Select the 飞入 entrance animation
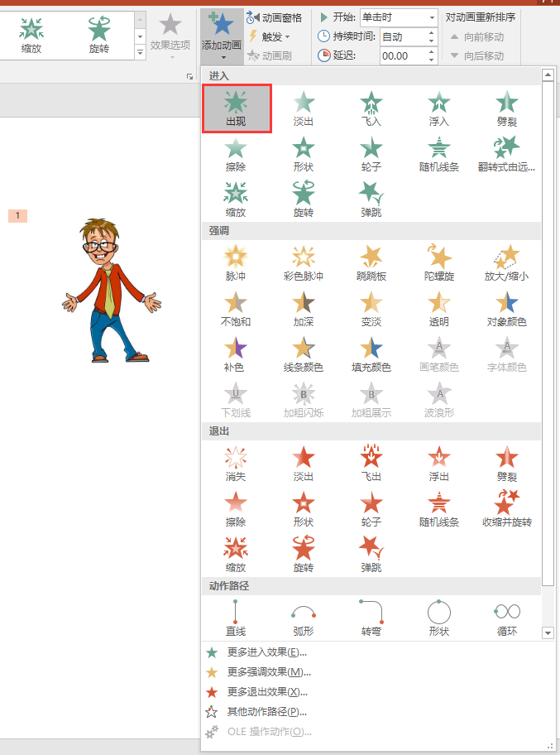Screen dimensions: 560x755 [x=371, y=109]
